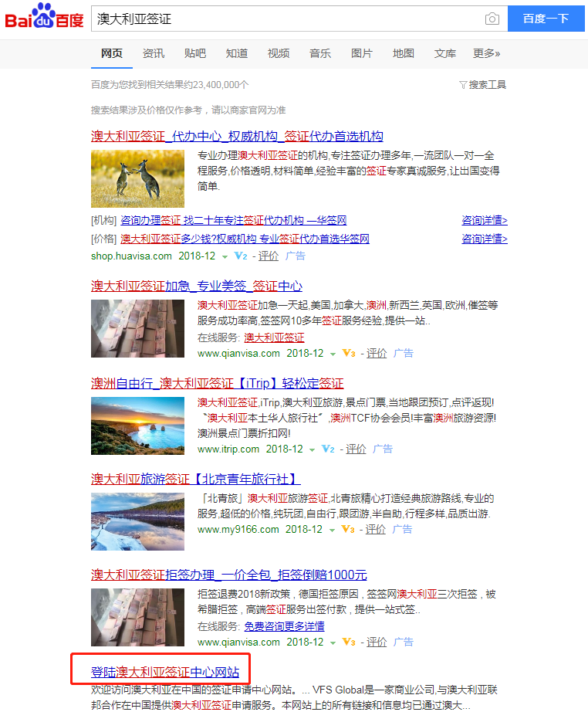Expand dropdown arrow next to www.itrip.com
Image resolution: width=588 pixels, height=712 pixels.
(x=313, y=450)
